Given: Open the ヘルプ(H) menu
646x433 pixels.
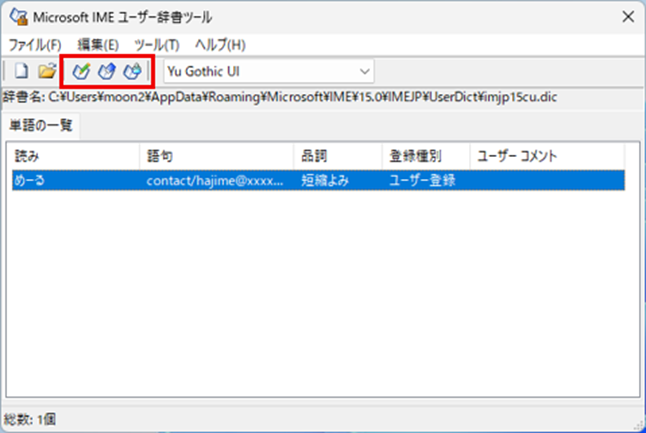Looking at the screenshot, I should coord(220,44).
